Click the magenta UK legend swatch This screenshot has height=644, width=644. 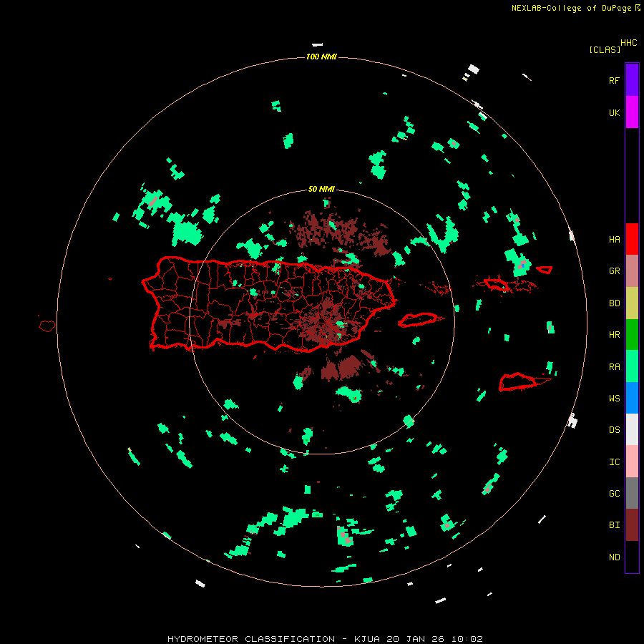coord(632,112)
